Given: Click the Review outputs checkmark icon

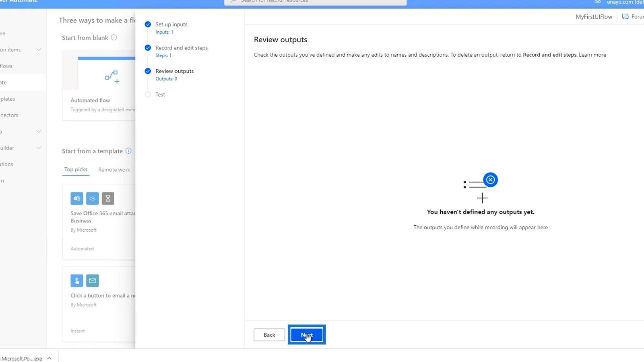Looking at the screenshot, I should pyautogui.click(x=148, y=71).
